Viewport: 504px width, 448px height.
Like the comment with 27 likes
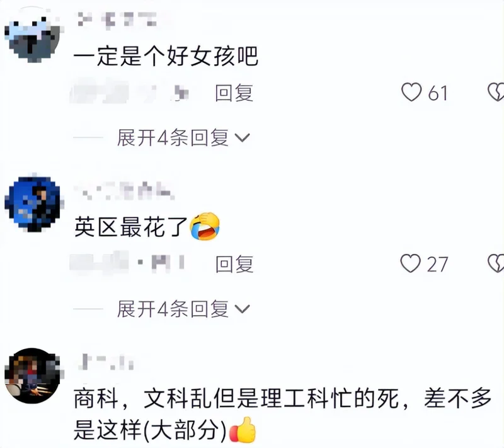pyautogui.click(x=411, y=263)
